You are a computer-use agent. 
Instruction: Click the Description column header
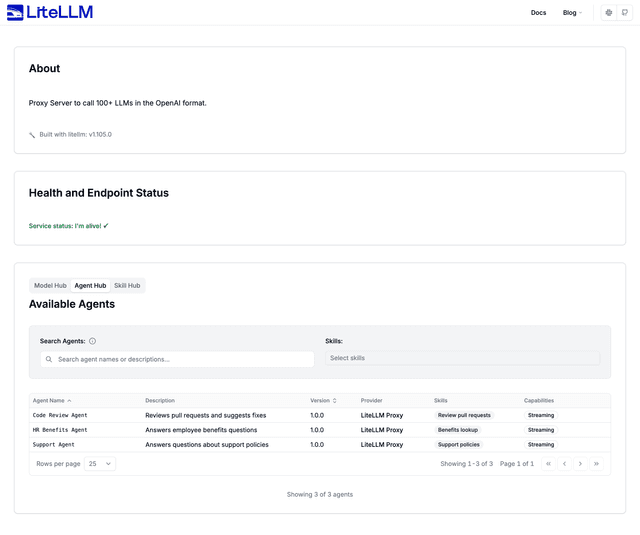[160, 400]
